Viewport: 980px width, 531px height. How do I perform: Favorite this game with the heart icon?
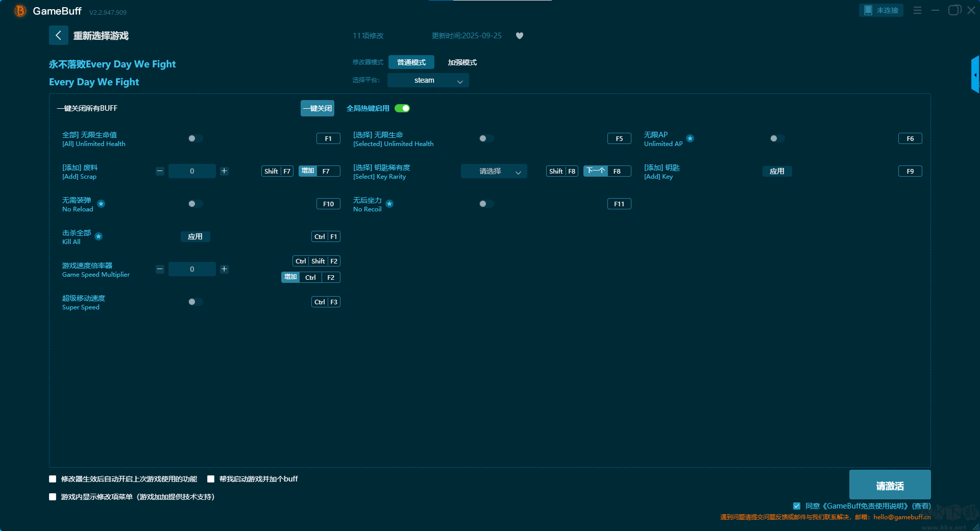[520, 36]
